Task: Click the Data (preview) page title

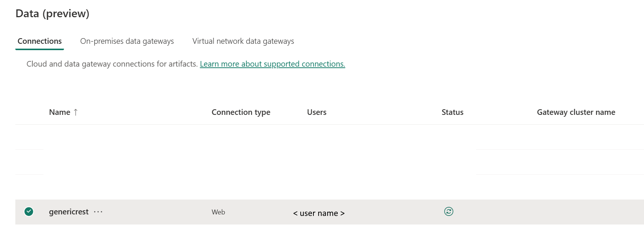Action: coord(52,13)
